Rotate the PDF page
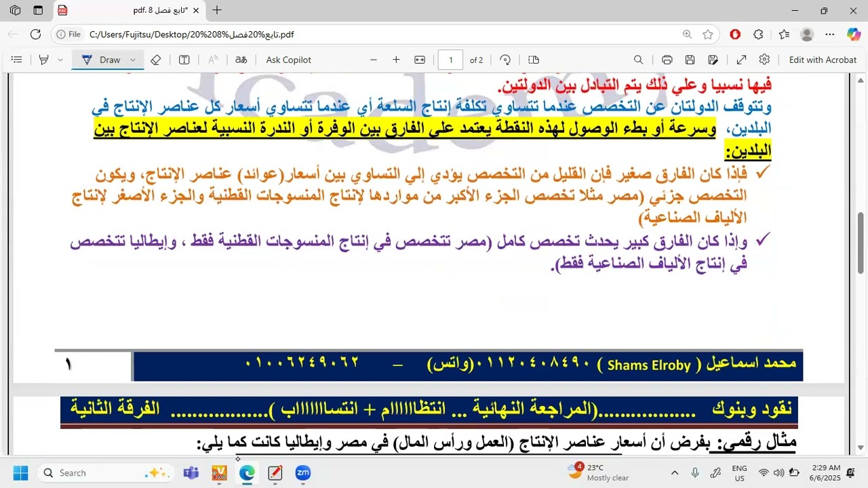 click(505, 60)
